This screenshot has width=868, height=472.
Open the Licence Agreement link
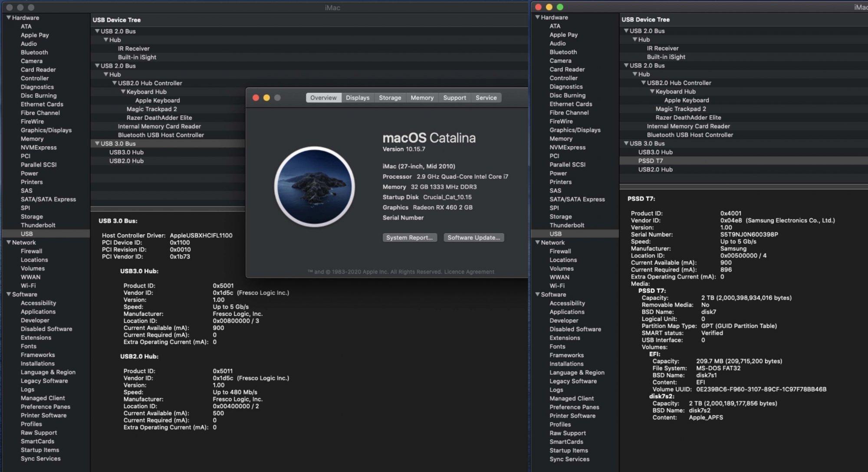pos(469,272)
